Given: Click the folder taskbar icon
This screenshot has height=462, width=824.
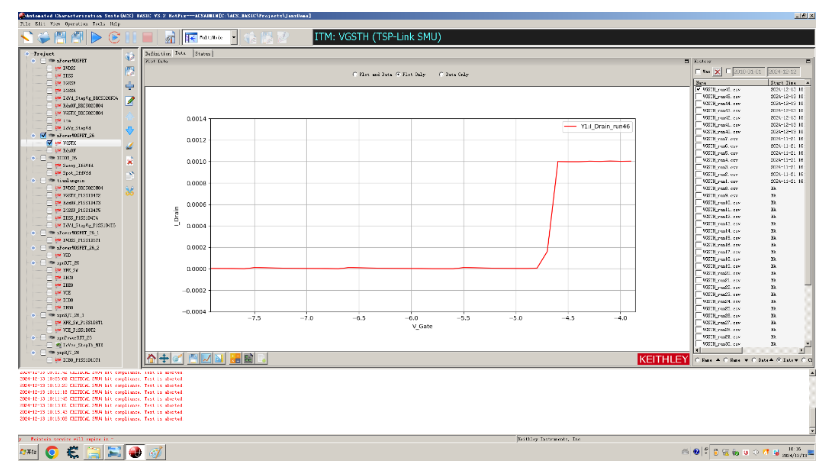Looking at the screenshot, I should tap(94, 452).
